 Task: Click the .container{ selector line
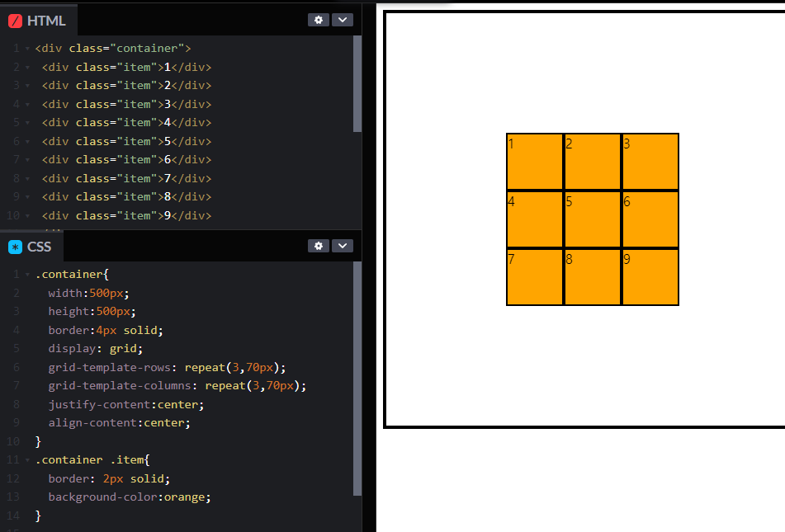click(72, 275)
